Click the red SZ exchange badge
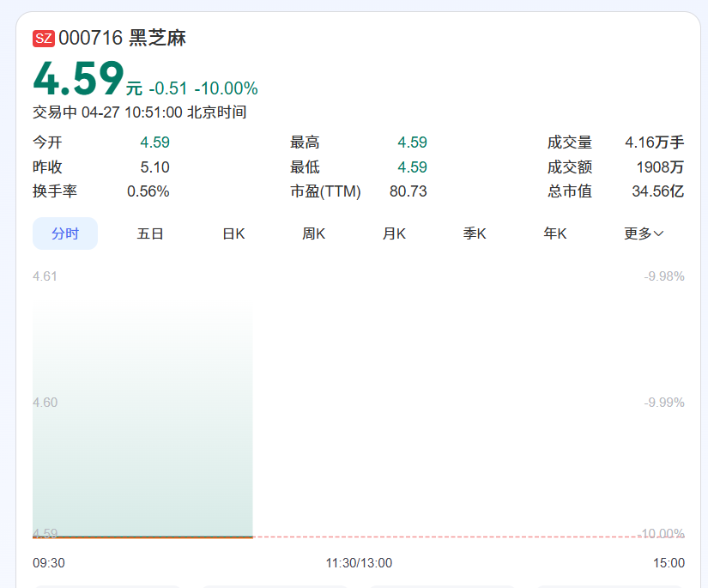Screen dimensions: 708x588 coord(44,39)
